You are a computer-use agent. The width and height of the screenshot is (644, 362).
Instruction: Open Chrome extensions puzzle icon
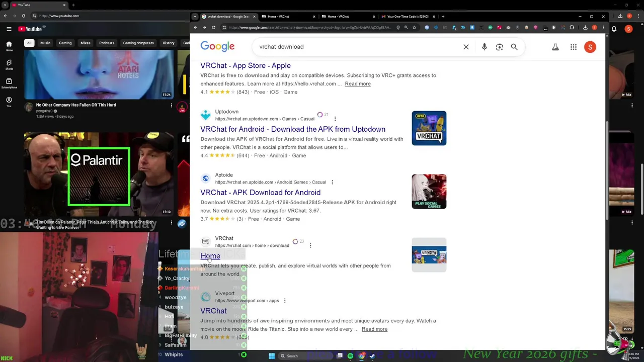pyautogui.click(x=572, y=27)
